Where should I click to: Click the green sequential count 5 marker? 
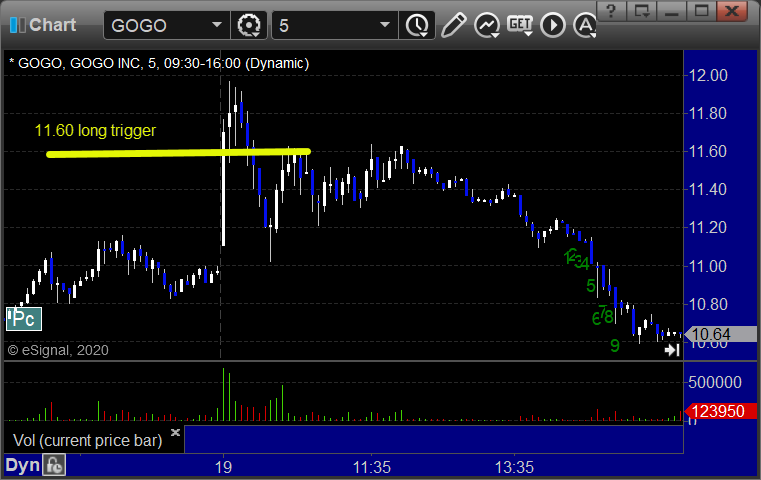tap(591, 286)
